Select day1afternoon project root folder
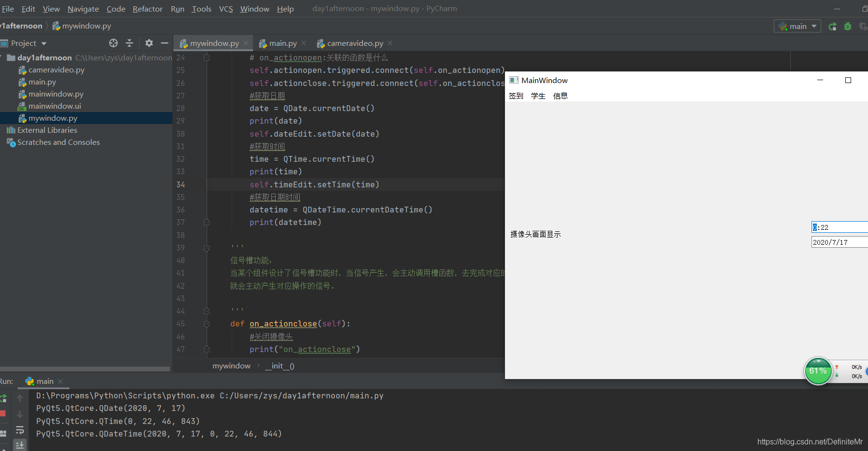Image resolution: width=868 pixels, height=451 pixels. (x=44, y=57)
